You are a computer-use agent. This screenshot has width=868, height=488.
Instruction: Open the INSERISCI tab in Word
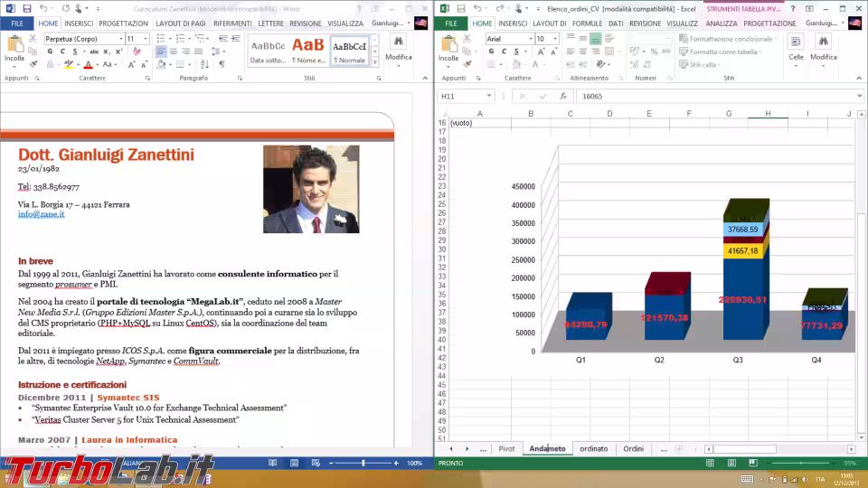coord(78,23)
